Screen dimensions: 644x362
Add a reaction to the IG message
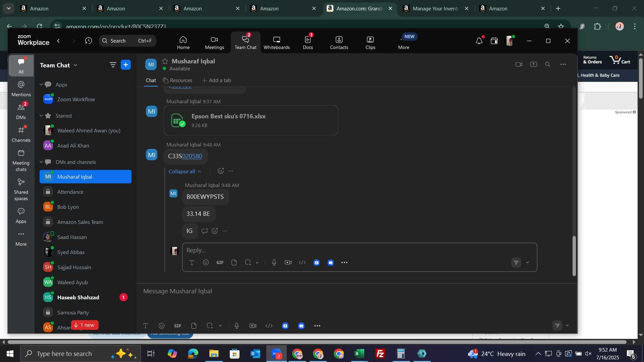215,231
